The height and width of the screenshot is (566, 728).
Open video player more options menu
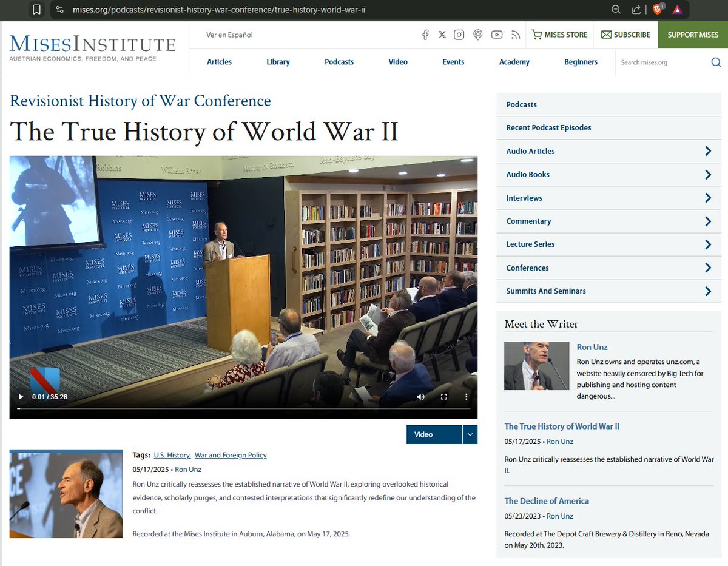point(467,397)
